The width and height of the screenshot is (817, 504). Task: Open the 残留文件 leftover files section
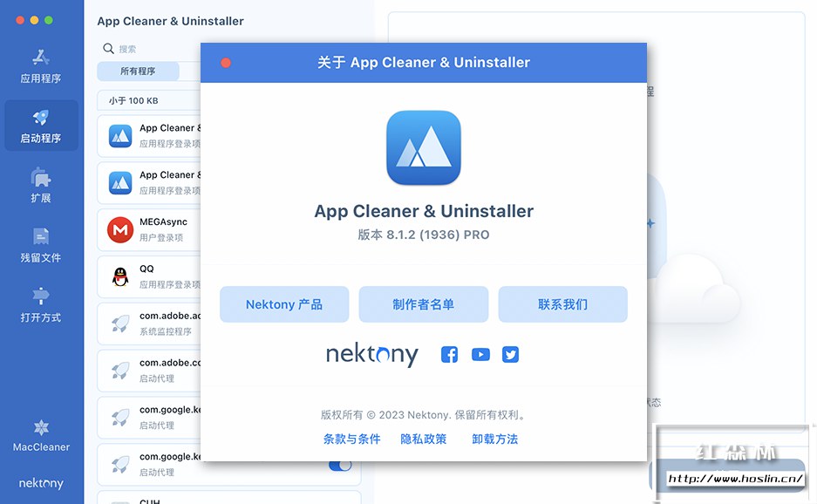click(41, 245)
